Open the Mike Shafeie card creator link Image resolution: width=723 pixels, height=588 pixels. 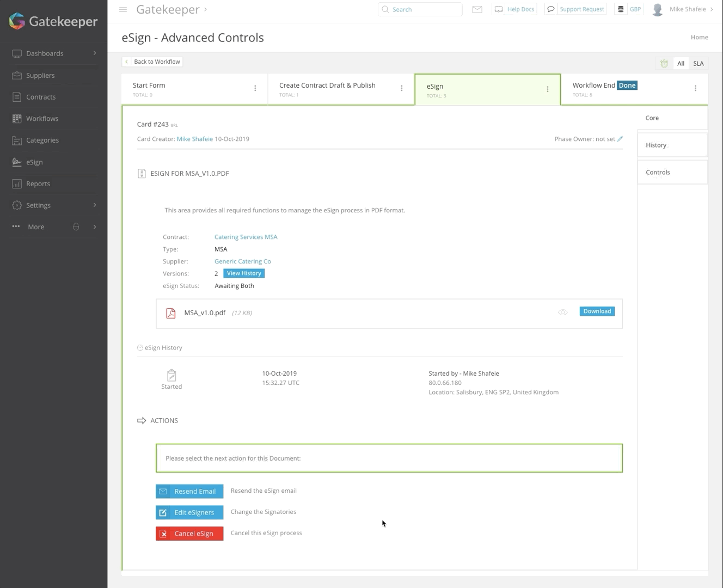tap(195, 139)
